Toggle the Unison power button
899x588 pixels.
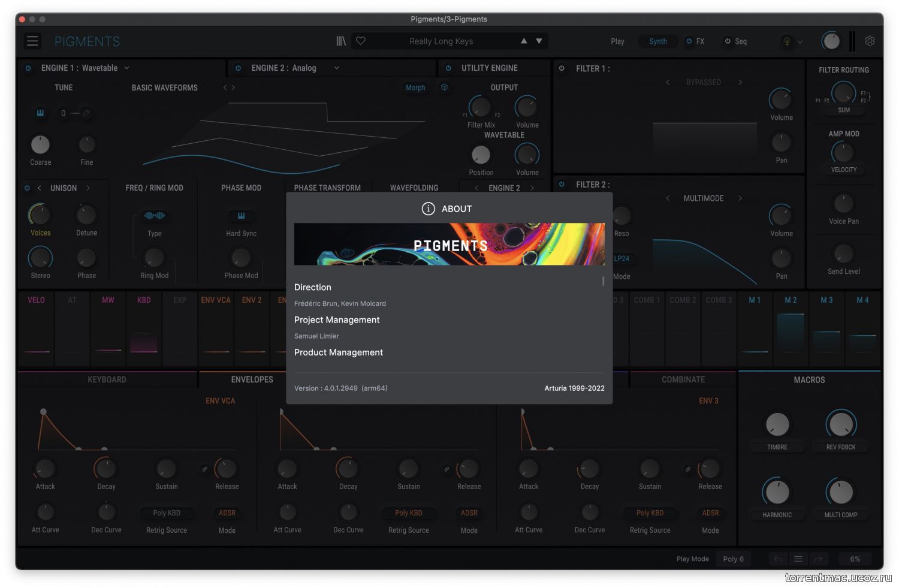pyautogui.click(x=27, y=188)
